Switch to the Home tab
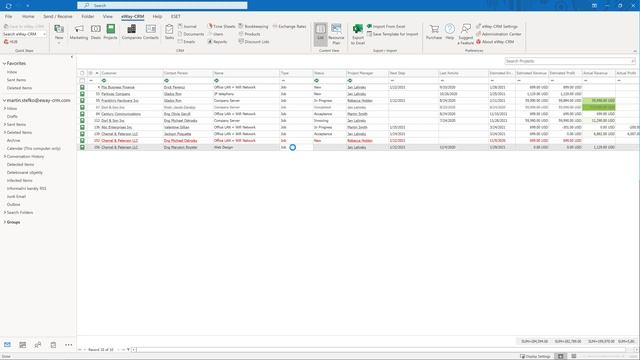The height and width of the screenshot is (360, 640). 28,16
